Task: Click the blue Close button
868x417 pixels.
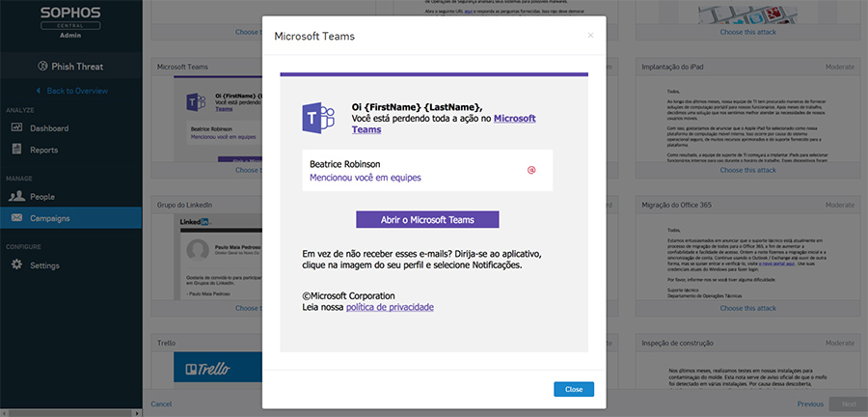Action: pos(574,389)
